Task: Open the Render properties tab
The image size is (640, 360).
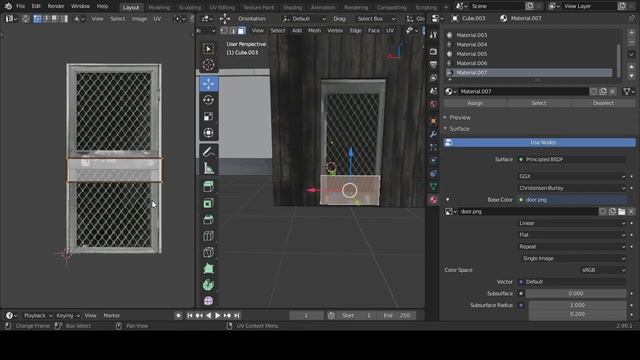Action: tap(433, 51)
